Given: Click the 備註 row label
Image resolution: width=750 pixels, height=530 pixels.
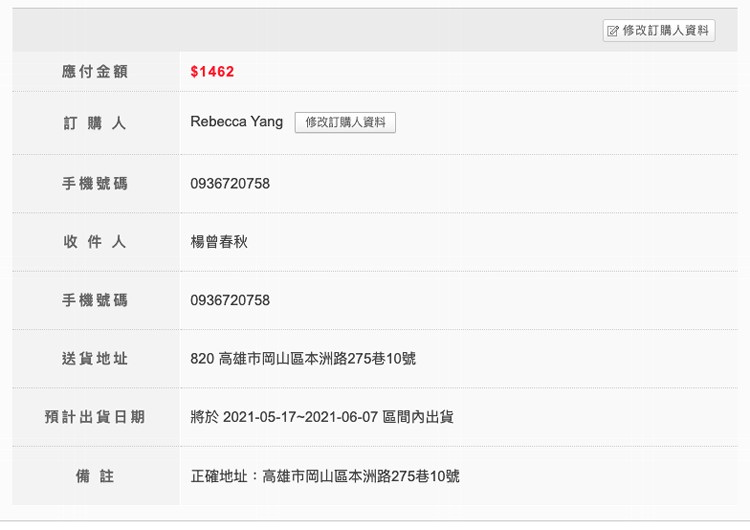Looking at the screenshot, I should [95, 476].
